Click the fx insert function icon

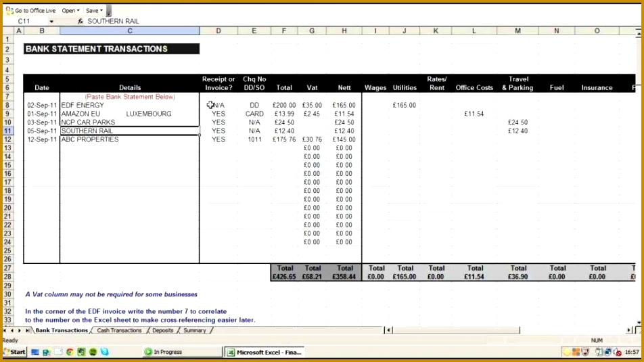click(80, 21)
